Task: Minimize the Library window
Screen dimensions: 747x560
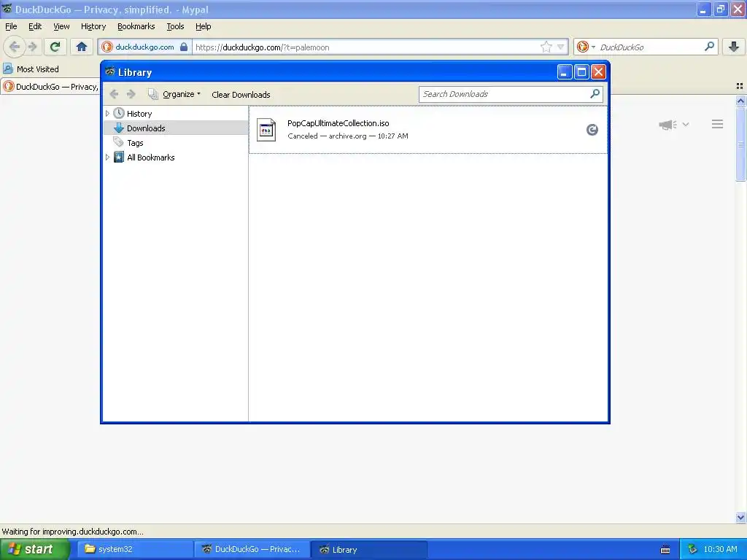Action: coord(564,72)
